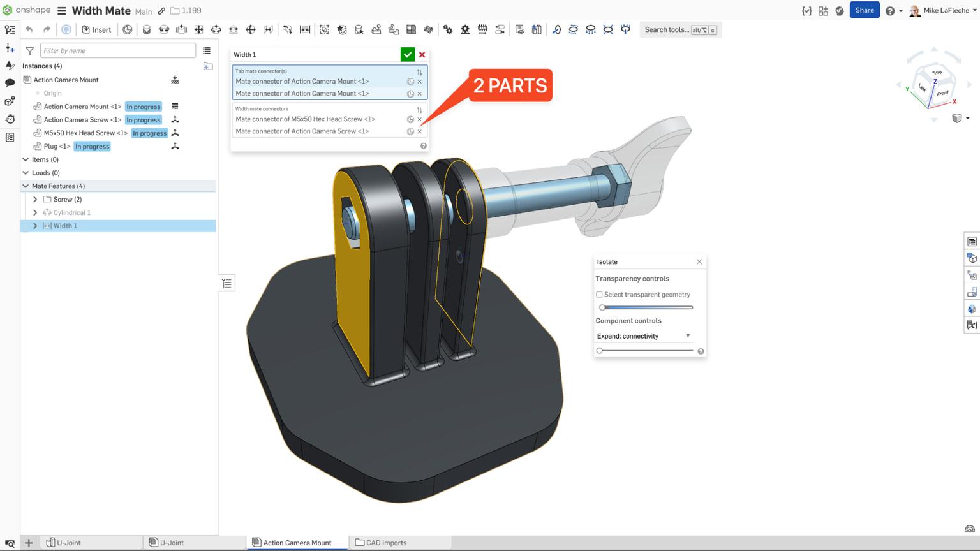
Task: Open the Mate connector tool
Action: 128,29
